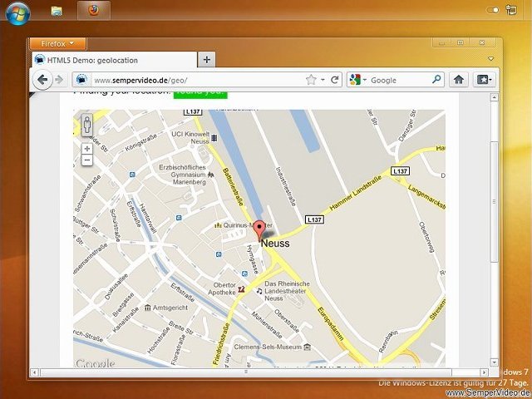Go to home page icon
The height and width of the screenshot is (399, 532).
[x=459, y=80]
